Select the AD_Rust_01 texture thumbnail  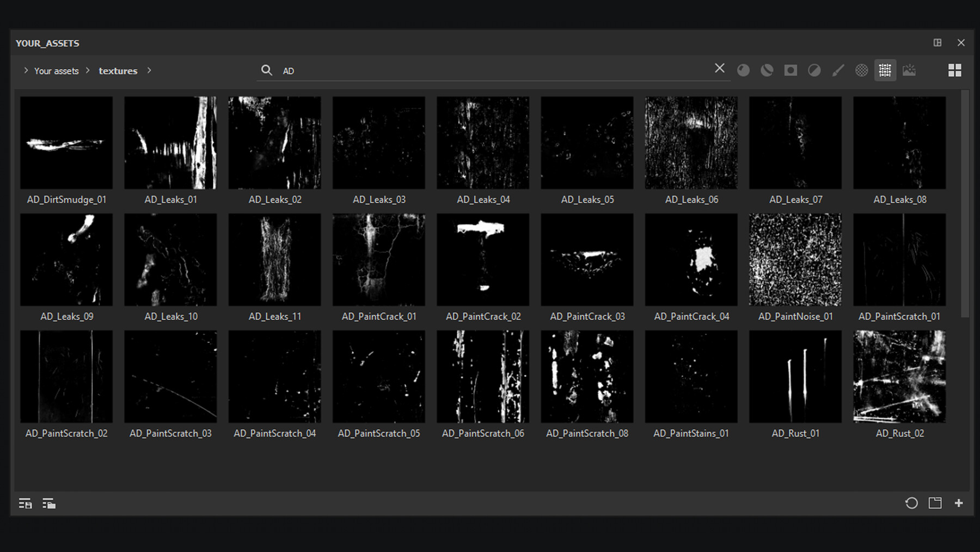click(x=795, y=376)
